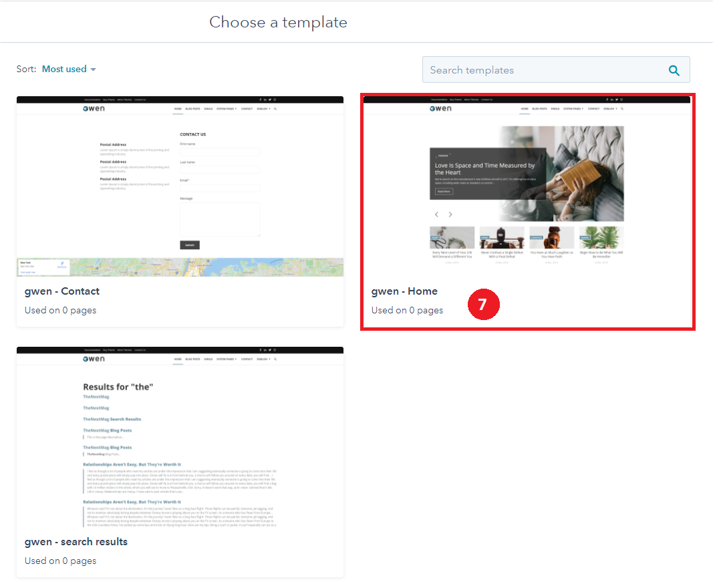Screen dimensions: 713x588
Task: Click the social icons in Home preview header
Action: [x=614, y=100]
